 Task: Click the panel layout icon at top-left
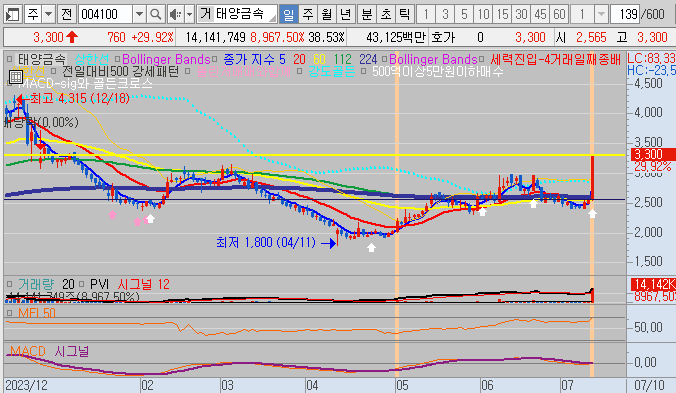[13, 15]
